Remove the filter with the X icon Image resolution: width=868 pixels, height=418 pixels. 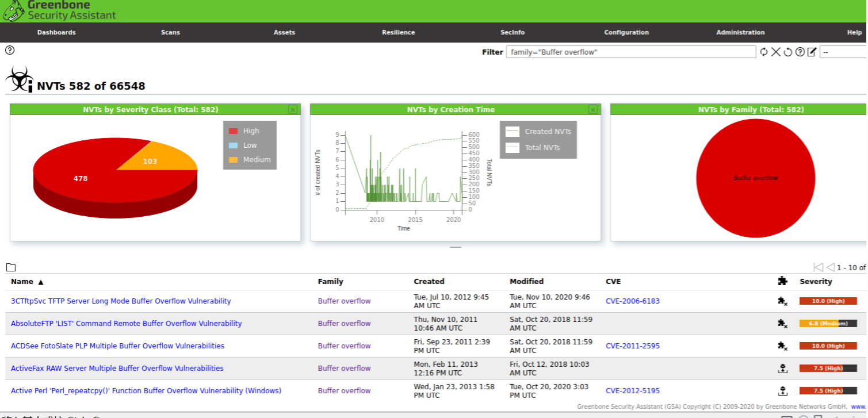click(x=776, y=52)
